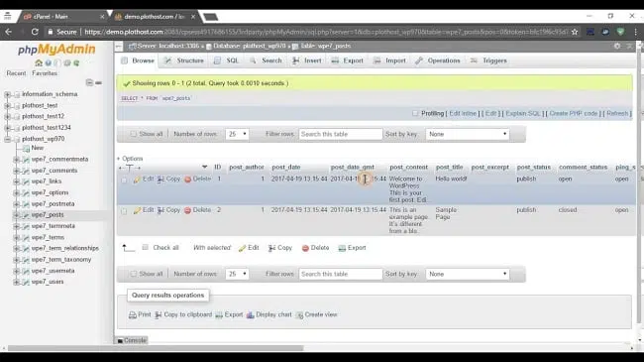The width and height of the screenshot is (644, 362).
Task: Switch to the Structure tab
Action: click(x=184, y=60)
